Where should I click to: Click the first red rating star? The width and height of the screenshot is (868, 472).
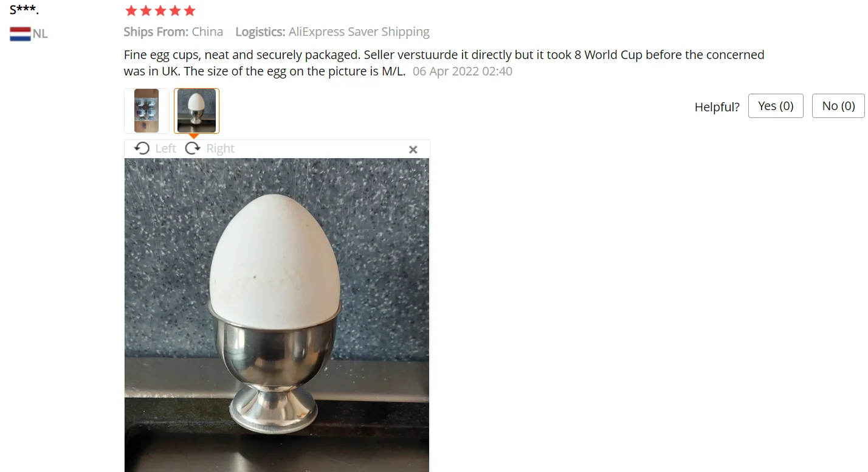(131, 10)
